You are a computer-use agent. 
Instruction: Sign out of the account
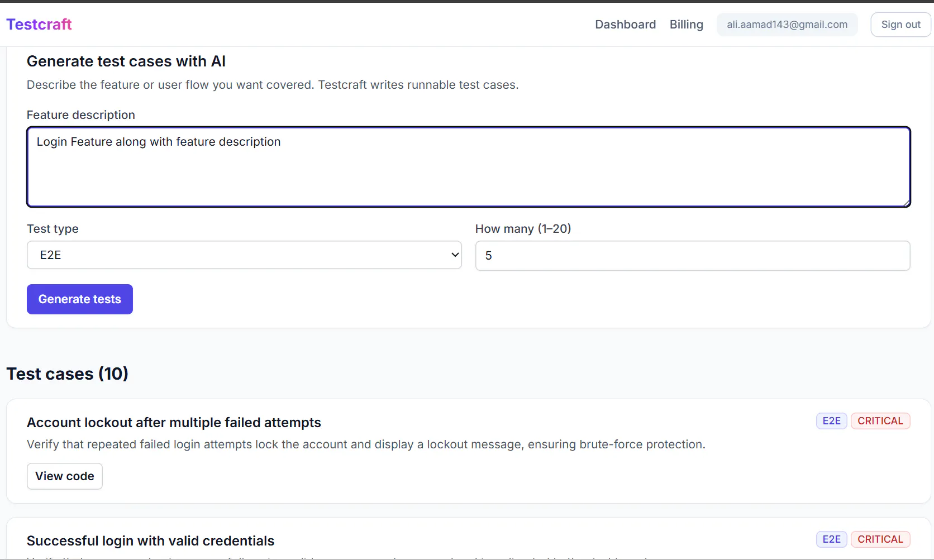(900, 25)
